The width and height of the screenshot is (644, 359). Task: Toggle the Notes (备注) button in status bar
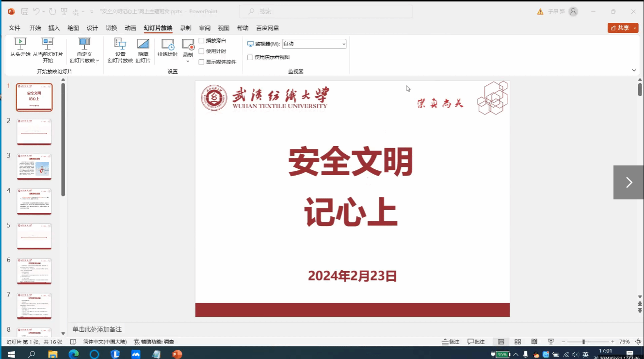451,342
